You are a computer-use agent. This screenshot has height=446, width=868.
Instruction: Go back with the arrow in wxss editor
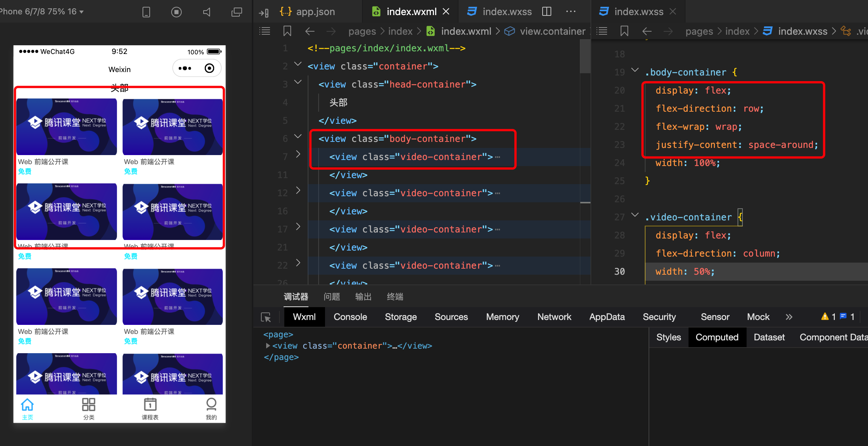tap(647, 31)
